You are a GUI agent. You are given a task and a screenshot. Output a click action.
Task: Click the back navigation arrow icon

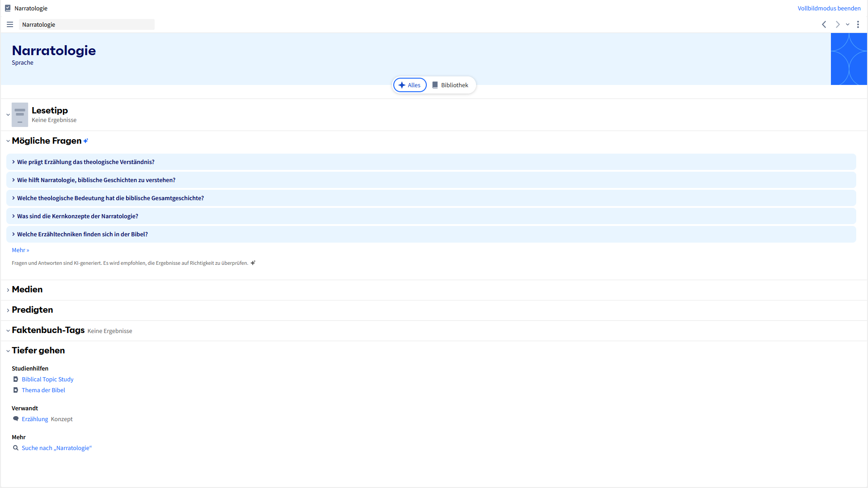click(824, 24)
